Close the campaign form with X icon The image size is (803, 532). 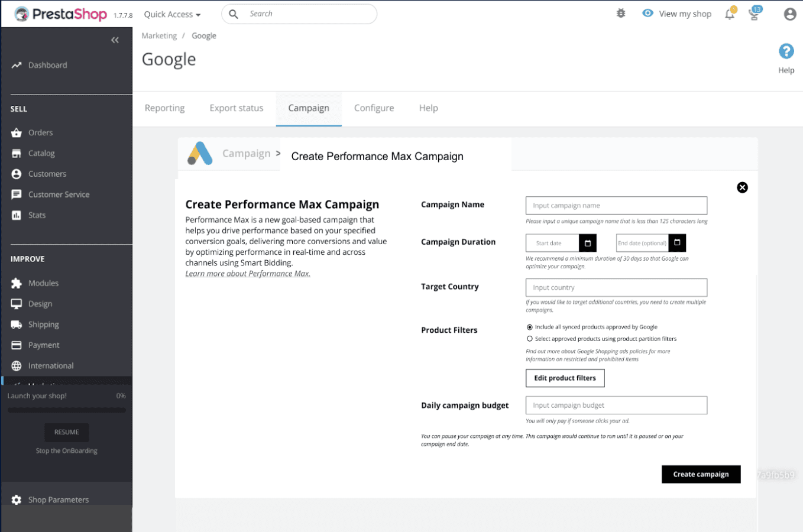(x=743, y=187)
